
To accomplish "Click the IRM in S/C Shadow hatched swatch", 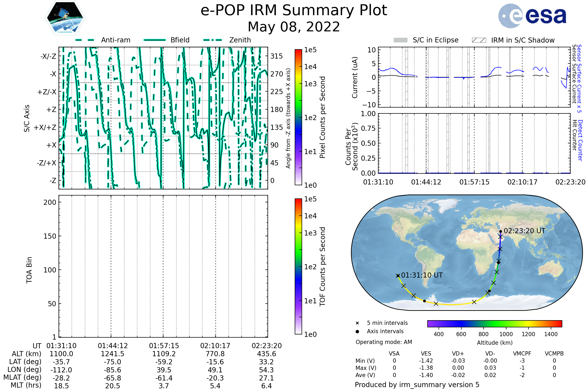I will point(479,40).
